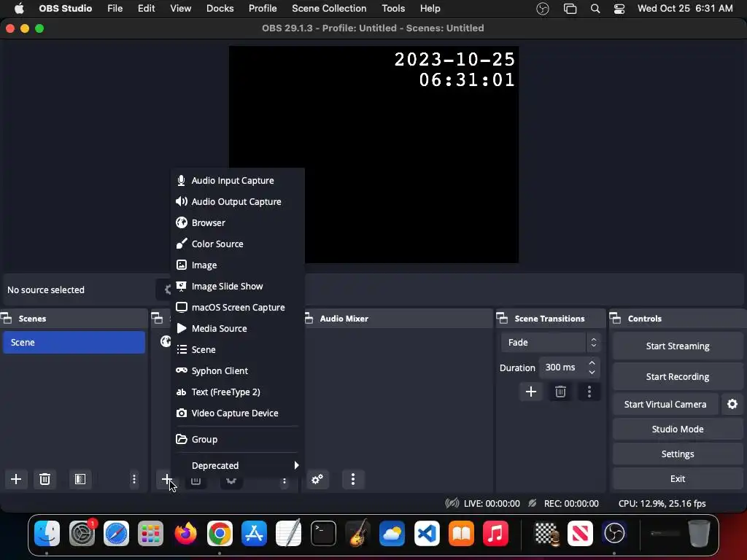Viewport: 747px width, 560px height.
Task: Open the Edit menu
Action: (x=146, y=9)
